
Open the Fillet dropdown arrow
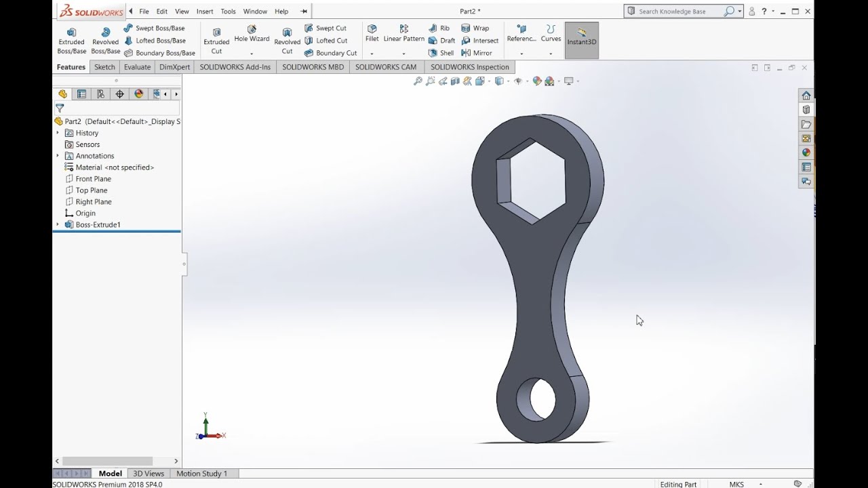point(372,54)
